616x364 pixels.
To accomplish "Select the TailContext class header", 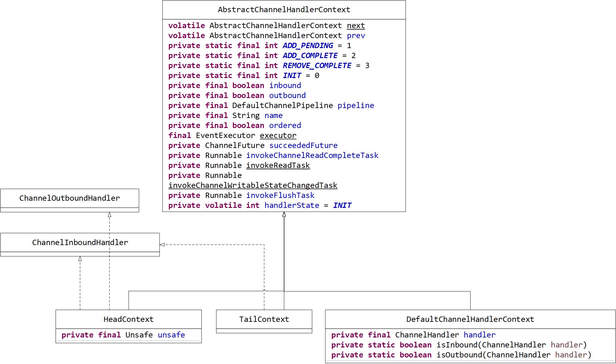I will click(x=264, y=319).
